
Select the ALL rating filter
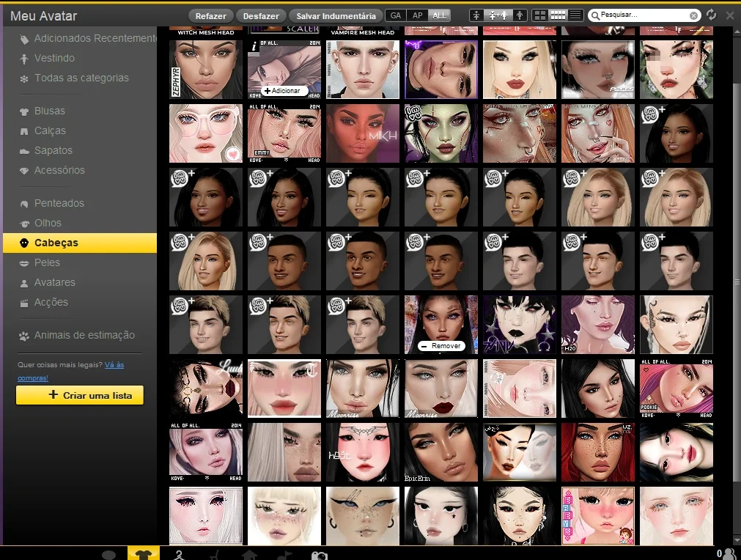(440, 15)
